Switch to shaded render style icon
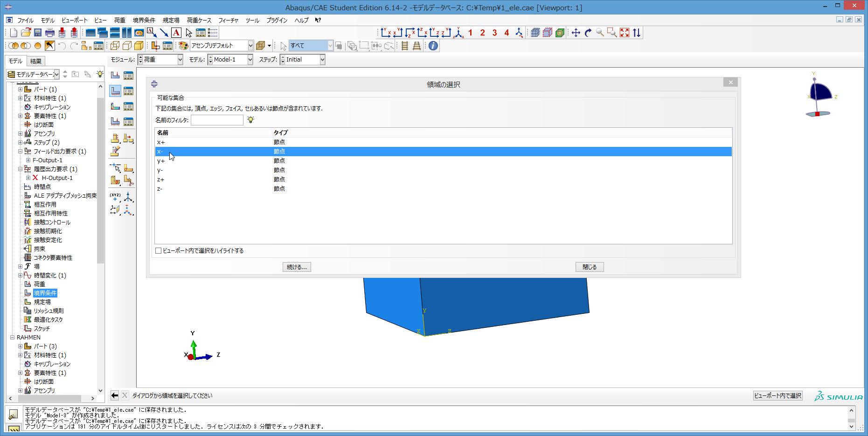 (139, 46)
